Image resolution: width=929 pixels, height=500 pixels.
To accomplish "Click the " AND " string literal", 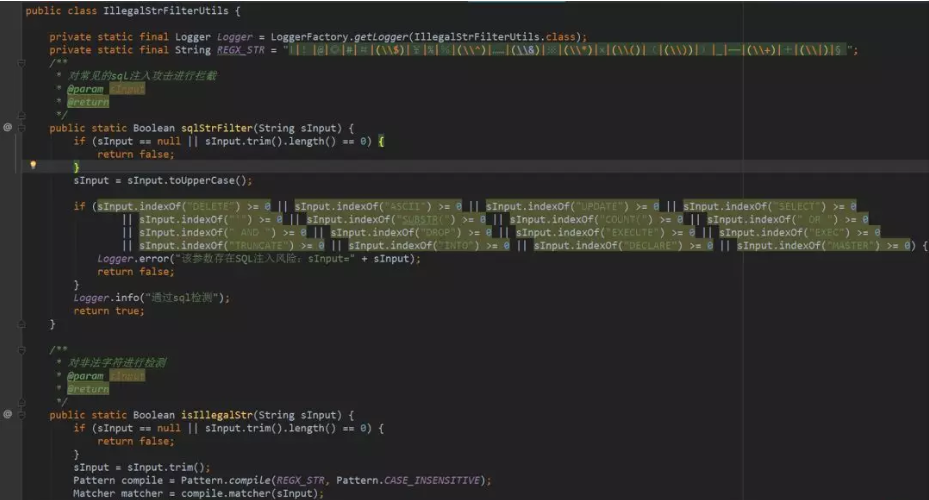I will point(249,232).
